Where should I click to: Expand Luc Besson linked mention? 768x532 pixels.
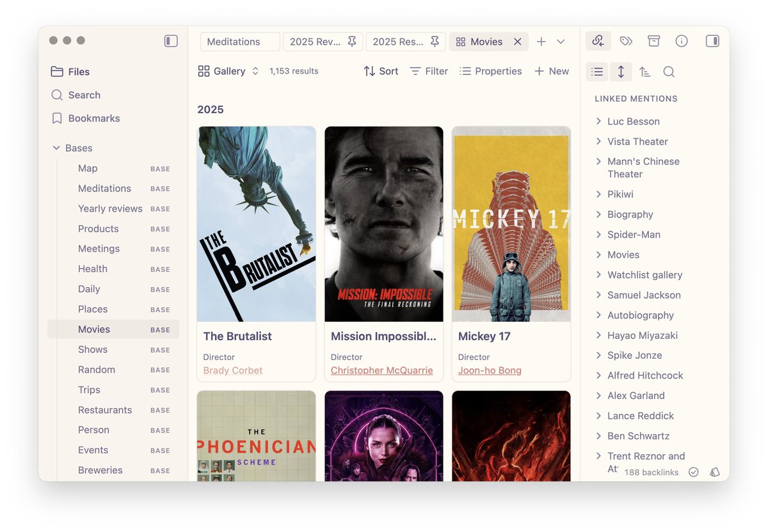[x=598, y=121]
